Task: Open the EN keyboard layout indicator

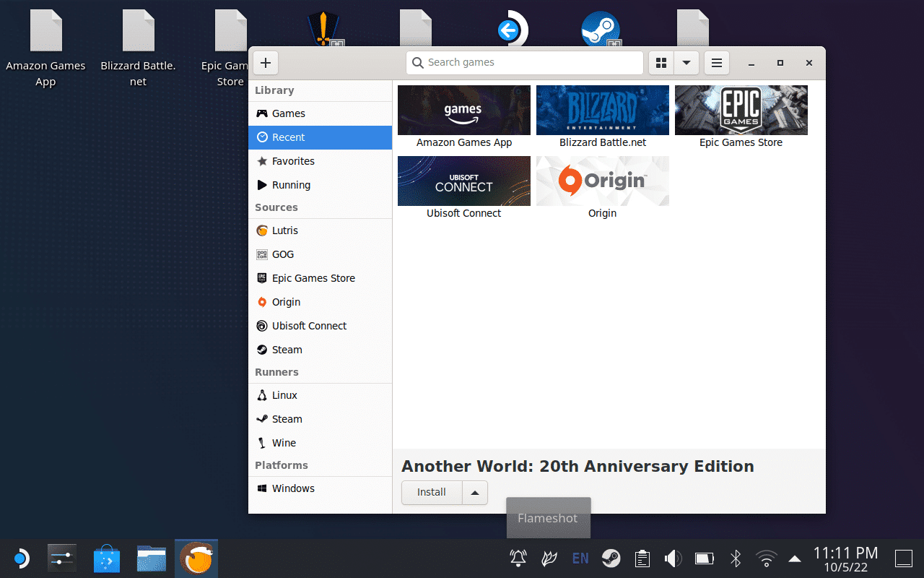Action: tap(580, 558)
